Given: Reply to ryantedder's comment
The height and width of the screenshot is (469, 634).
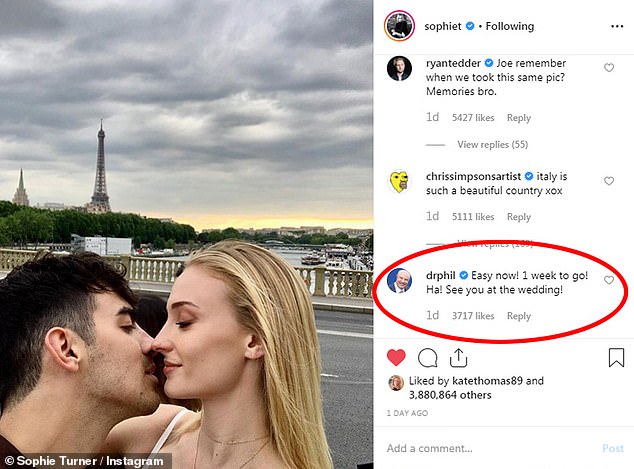Looking at the screenshot, I should [519, 118].
